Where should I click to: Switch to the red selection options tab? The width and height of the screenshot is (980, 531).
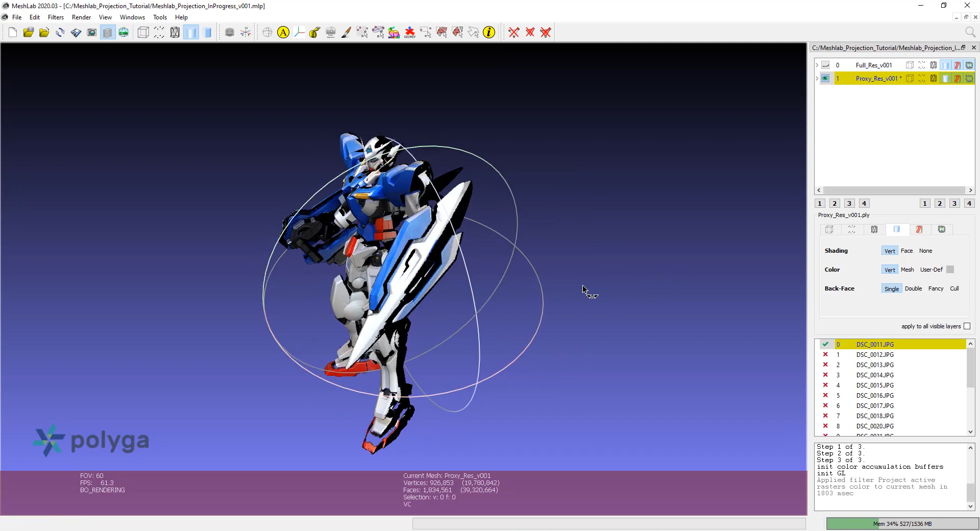919,230
